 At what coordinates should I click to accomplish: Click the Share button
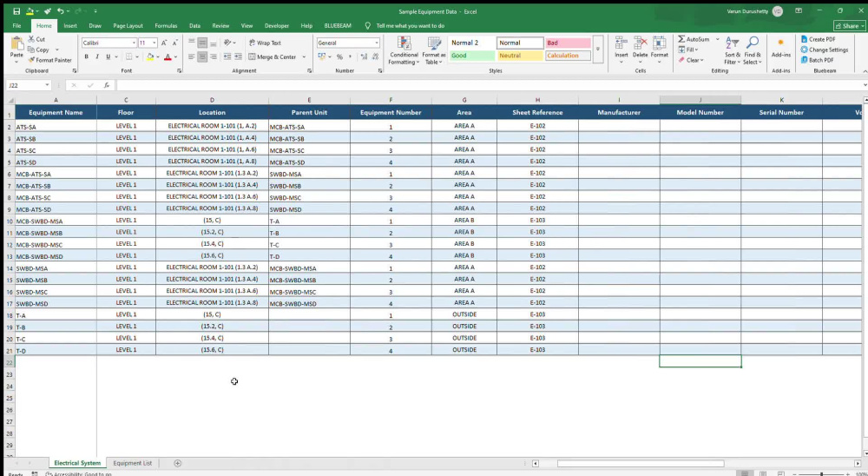[x=850, y=26]
